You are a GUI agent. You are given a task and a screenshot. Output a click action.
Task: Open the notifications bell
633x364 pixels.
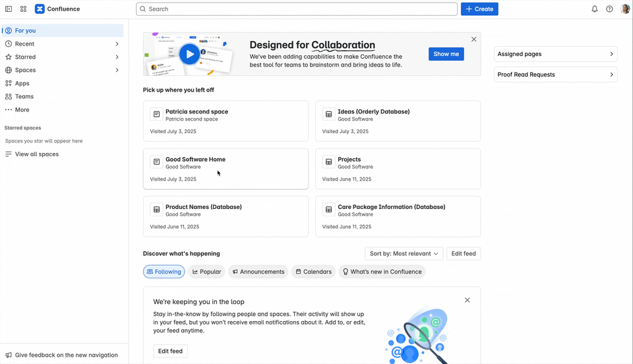click(595, 9)
